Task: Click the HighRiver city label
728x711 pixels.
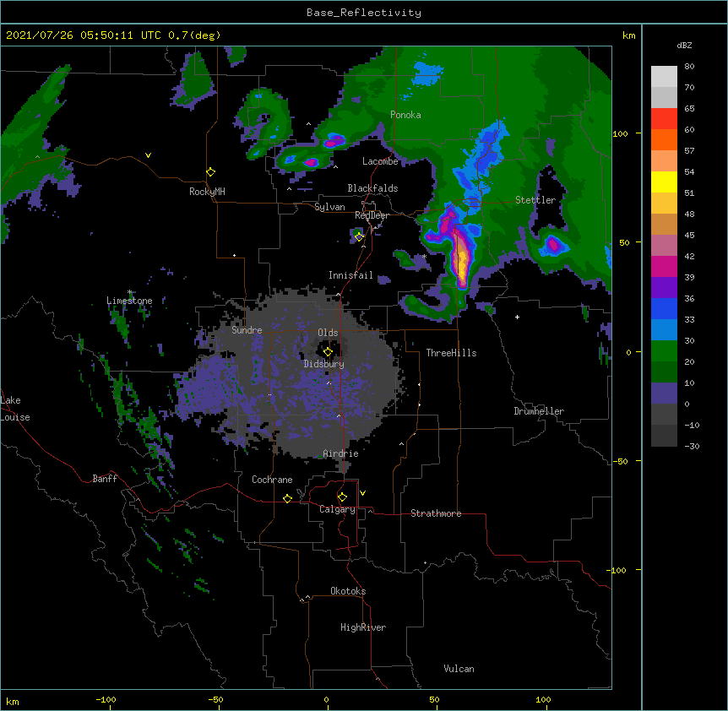Action: click(363, 627)
